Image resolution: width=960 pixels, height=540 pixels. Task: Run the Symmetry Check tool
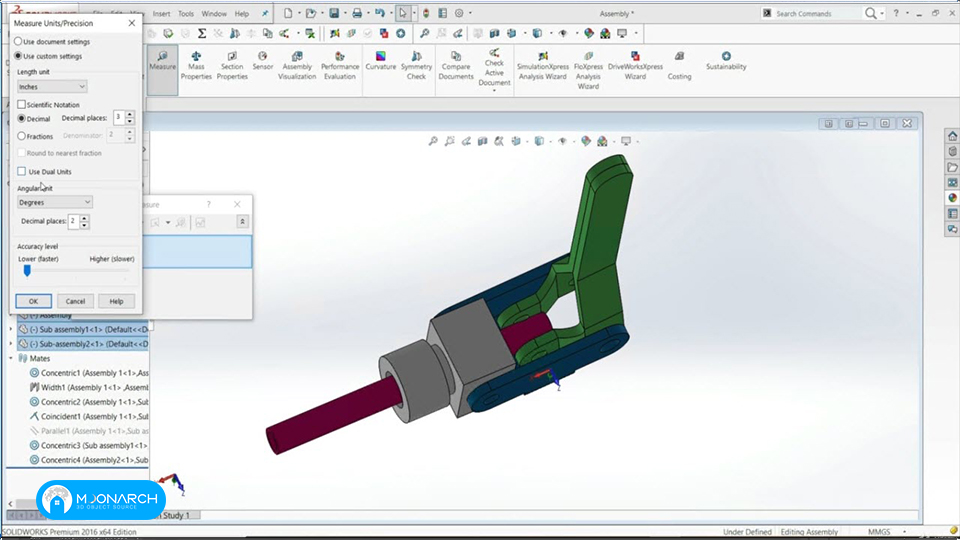pos(416,66)
